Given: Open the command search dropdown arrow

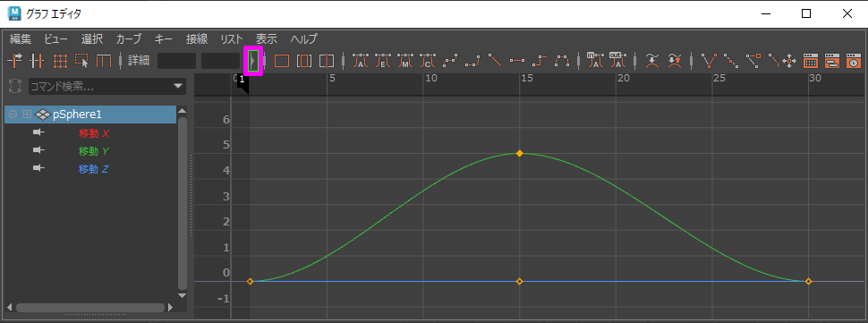Looking at the screenshot, I should [x=178, y=86].
